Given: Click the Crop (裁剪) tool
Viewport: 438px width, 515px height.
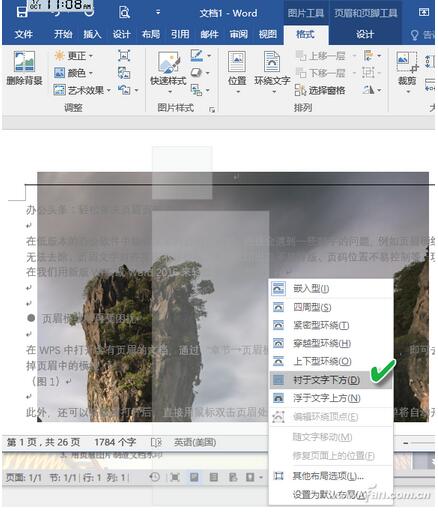Looking at the screenshot, I should pos(407,72).
